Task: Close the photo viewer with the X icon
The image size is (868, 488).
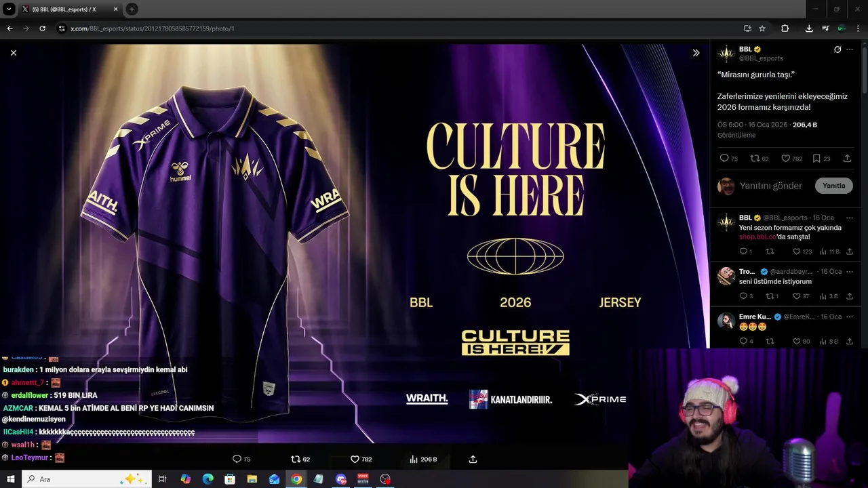Action: (13, 53)
